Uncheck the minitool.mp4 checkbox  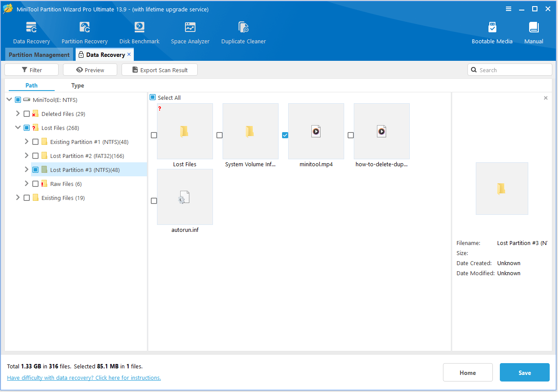[285, 135]
